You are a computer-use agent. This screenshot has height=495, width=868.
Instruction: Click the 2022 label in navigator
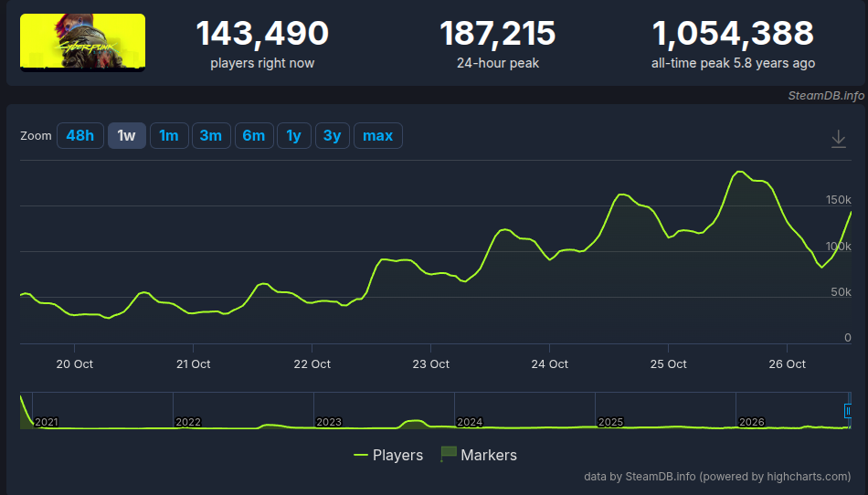188,422
